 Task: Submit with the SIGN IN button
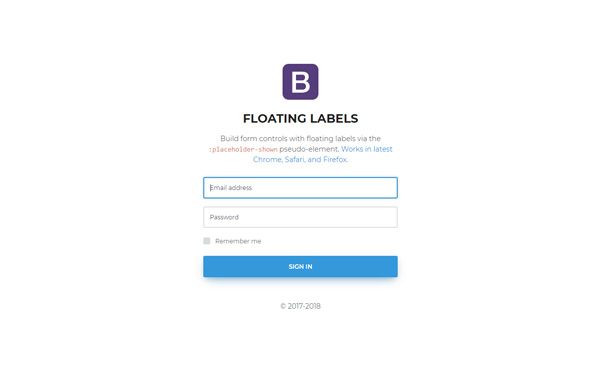pos(300,266)
